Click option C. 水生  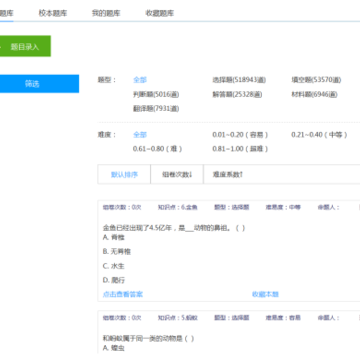pos(114,266)
